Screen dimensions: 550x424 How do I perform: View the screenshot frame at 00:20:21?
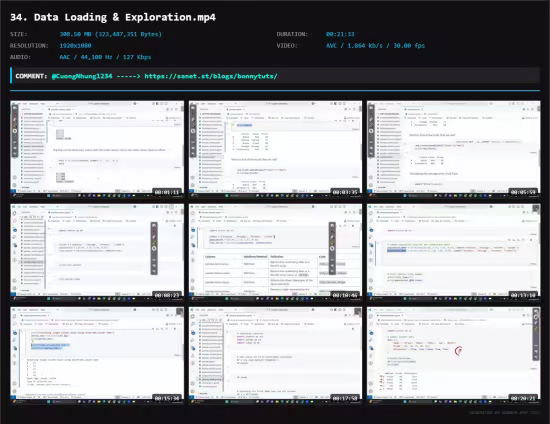tap(454, 355)
